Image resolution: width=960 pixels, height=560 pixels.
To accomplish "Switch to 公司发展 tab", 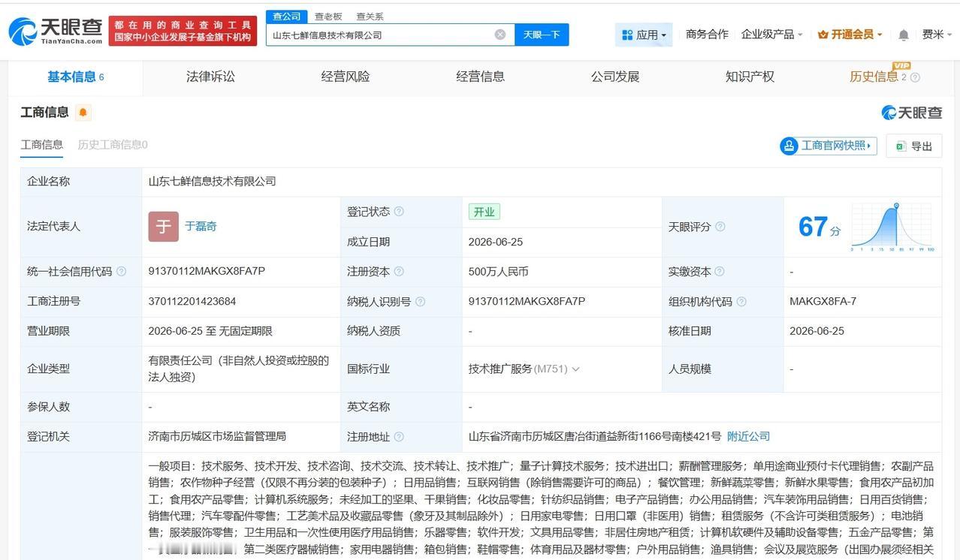I will [615, 77].
